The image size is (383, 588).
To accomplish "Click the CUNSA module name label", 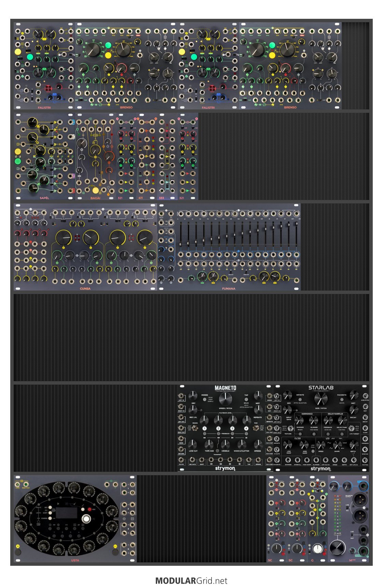I will pyautogui.click(x=85, y=289).
